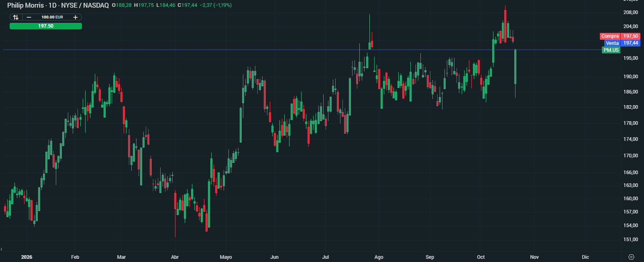Increase trade amount with the plus button
Image resolution: width=644 pixels, height=262 pixels.
pyautogui.click(x=75, y=17)
